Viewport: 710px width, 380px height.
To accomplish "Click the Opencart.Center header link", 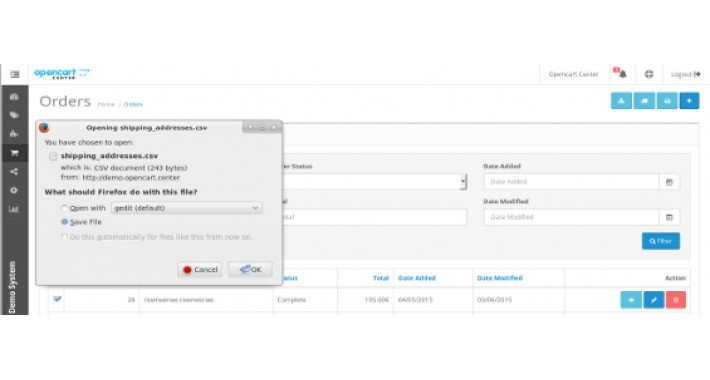I will (x=573, y=74).
